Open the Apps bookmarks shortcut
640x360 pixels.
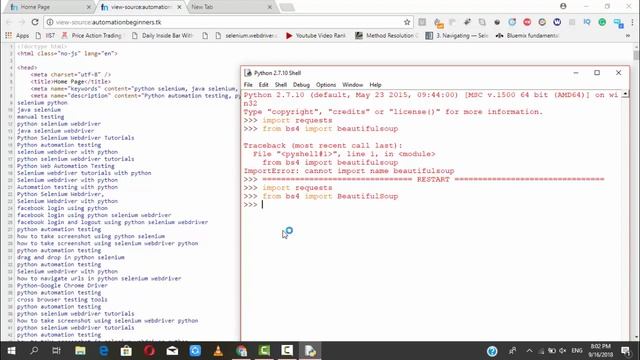(x=17, y=36)
